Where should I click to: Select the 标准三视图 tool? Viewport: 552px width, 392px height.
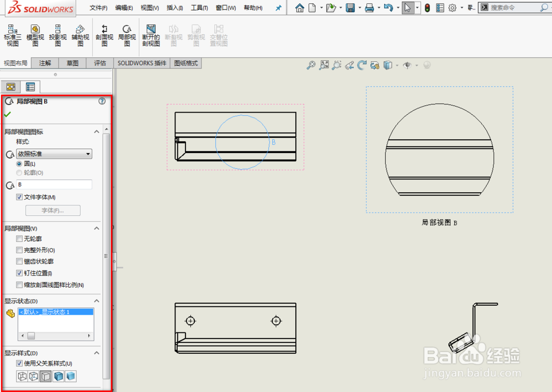[12, 34]
